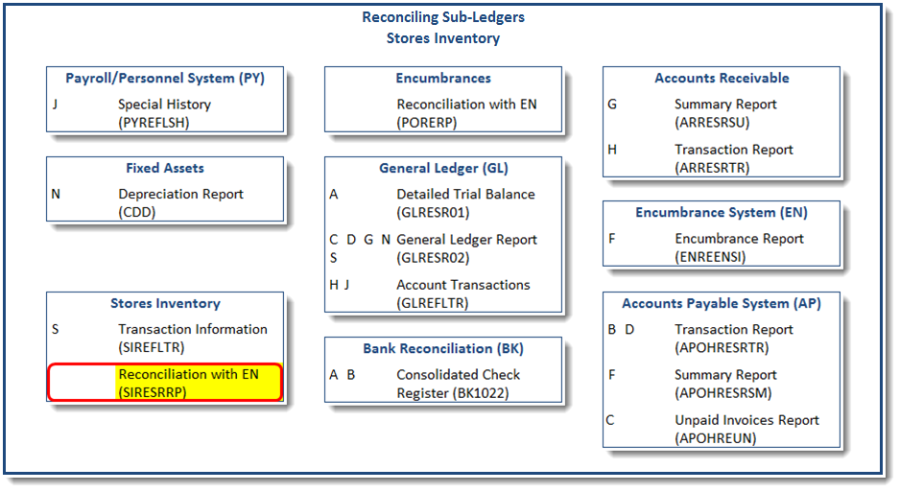Open Accounts Payable Summary Report (APOHRESRSM)
This screenshot has width=900, height=492.
(x=725, y=383)
